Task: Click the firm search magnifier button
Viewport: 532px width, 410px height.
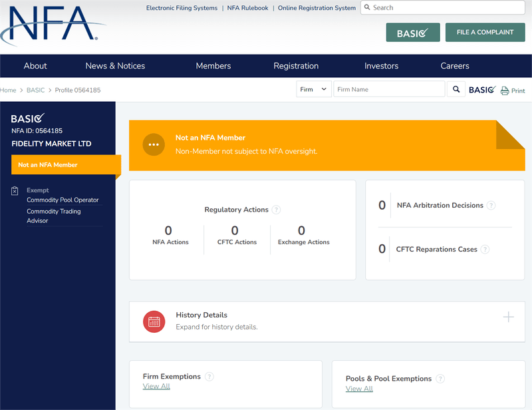Action: (x=456, y=89)
